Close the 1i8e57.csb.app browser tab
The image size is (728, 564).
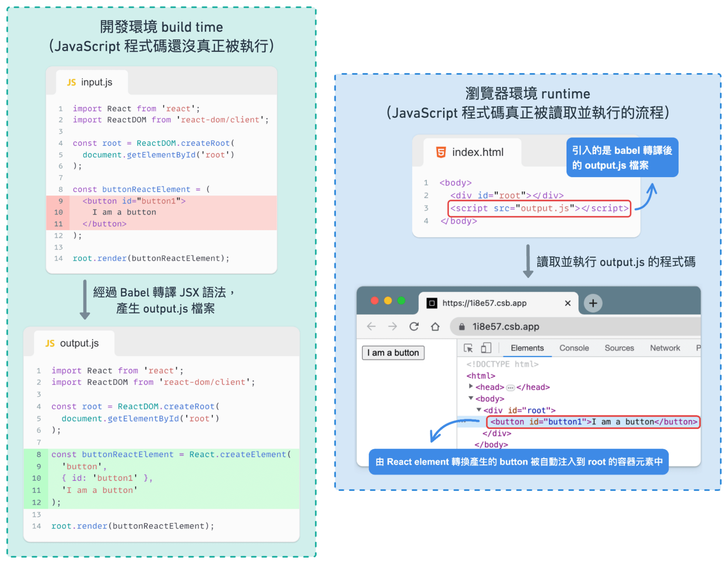pos(568,303)
